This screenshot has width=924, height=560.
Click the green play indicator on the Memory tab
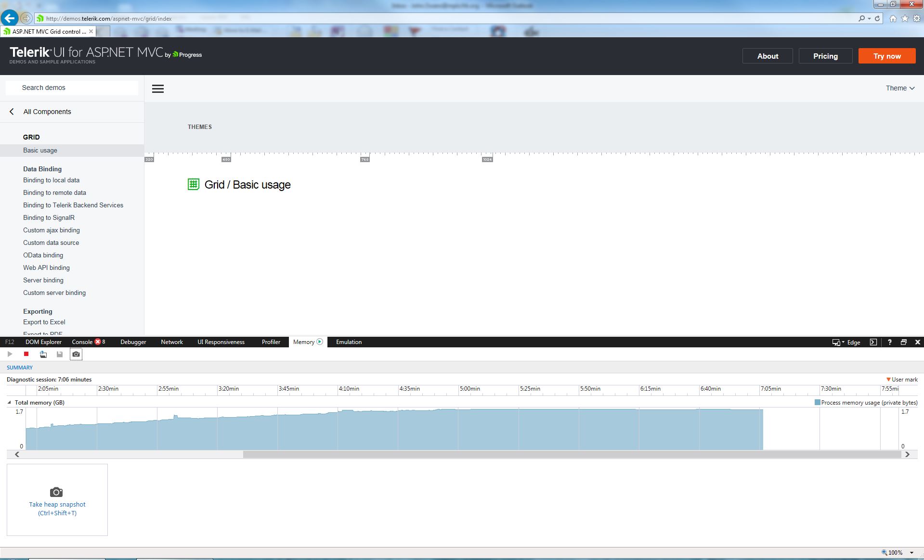tap(320, 342)
